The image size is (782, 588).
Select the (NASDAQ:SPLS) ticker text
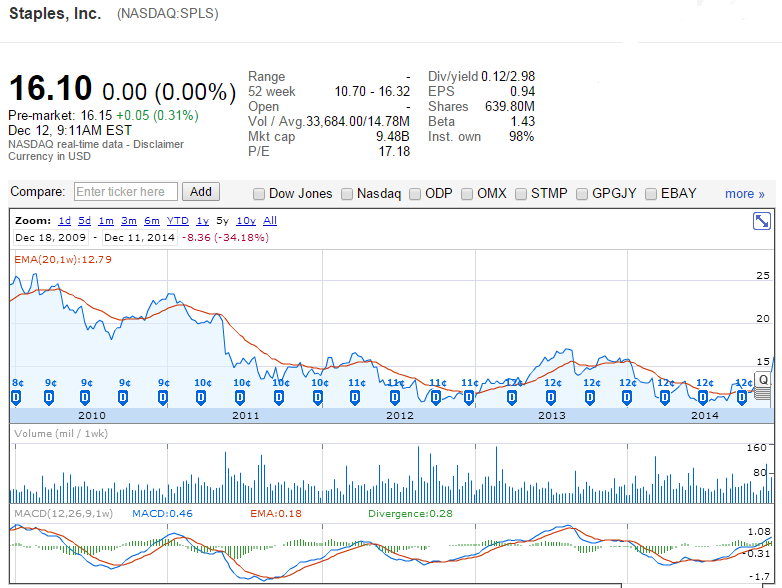(x=168, y=13)
